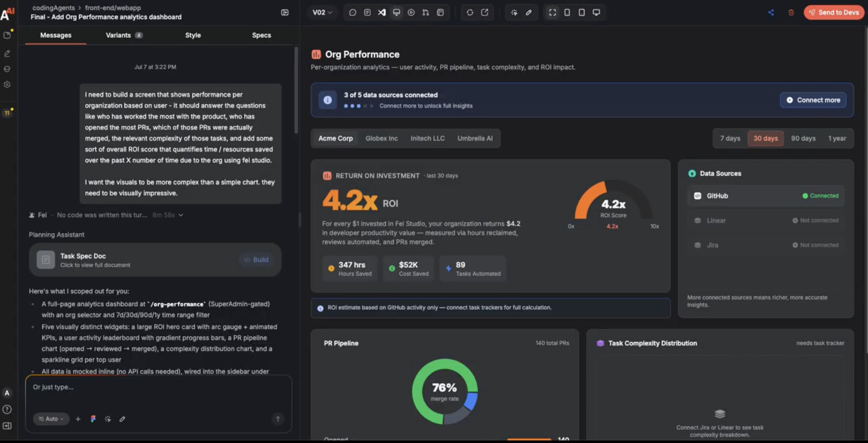Click the front-end/webapp breadcrumb link
Screen dimensions: 868x443
tap(112, 8)
